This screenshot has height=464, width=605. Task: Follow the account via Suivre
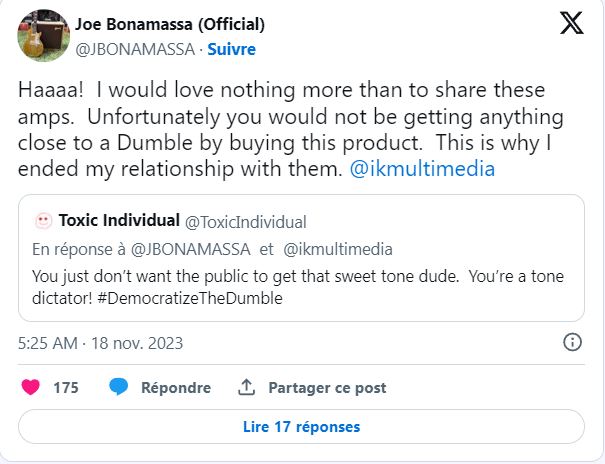pyautogui.click(x=230, y=49)
